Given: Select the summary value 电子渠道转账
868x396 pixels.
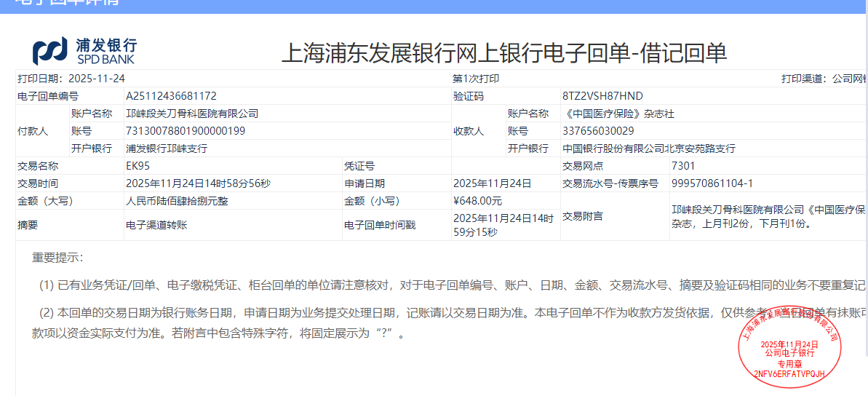Looking at the screenshot, I should pyautogui.click(x=156, y=225).
